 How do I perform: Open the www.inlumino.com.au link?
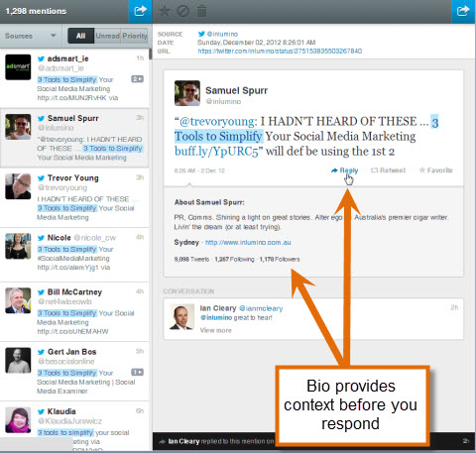pos(248,243)
